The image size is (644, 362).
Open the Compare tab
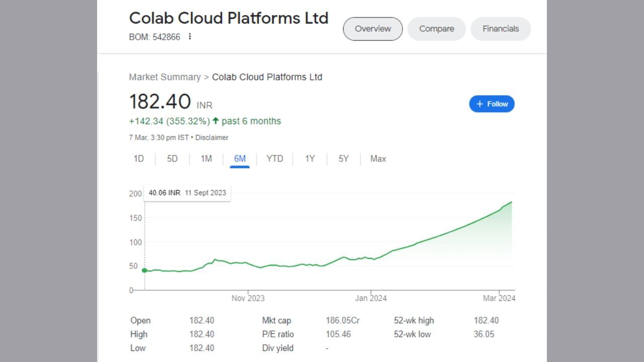436,29
